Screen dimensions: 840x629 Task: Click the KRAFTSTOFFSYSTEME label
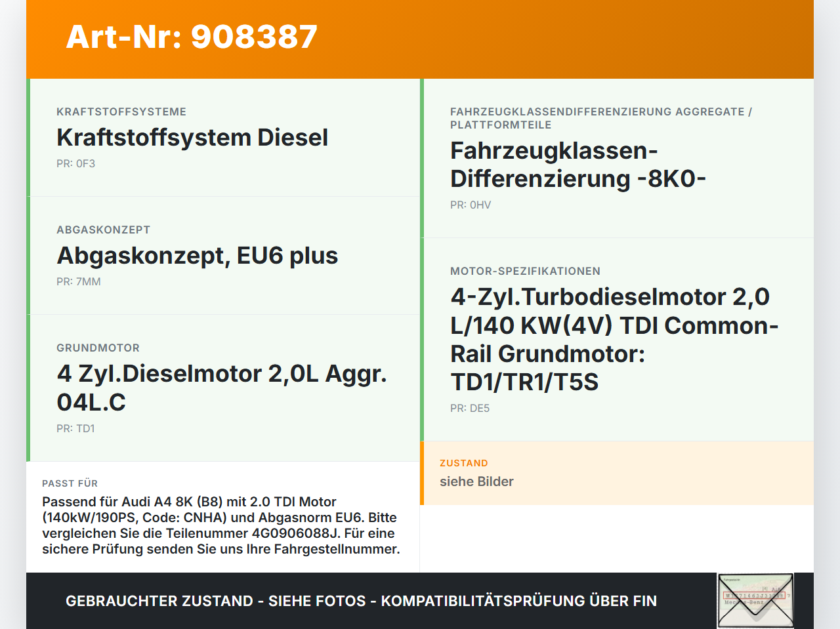(121, 112)
